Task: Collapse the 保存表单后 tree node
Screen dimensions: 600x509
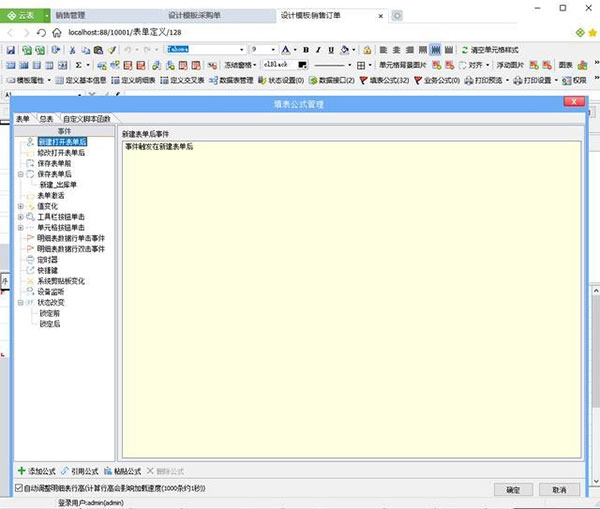Action: coord(21,174)
